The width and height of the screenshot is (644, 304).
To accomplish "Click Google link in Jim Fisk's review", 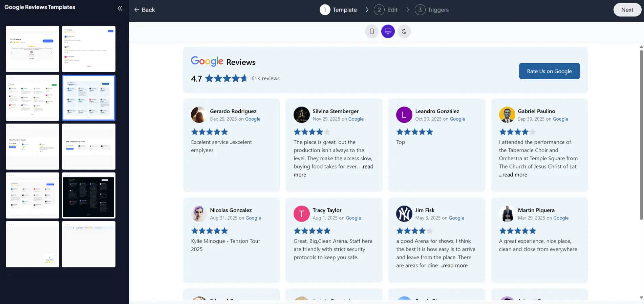I will tap(456, 218).
